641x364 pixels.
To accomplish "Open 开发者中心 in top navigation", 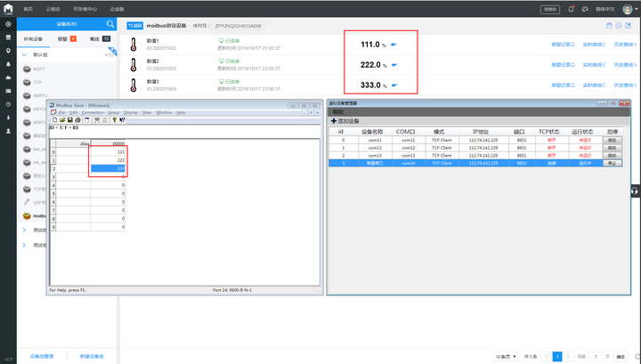I will pos(85,9).
